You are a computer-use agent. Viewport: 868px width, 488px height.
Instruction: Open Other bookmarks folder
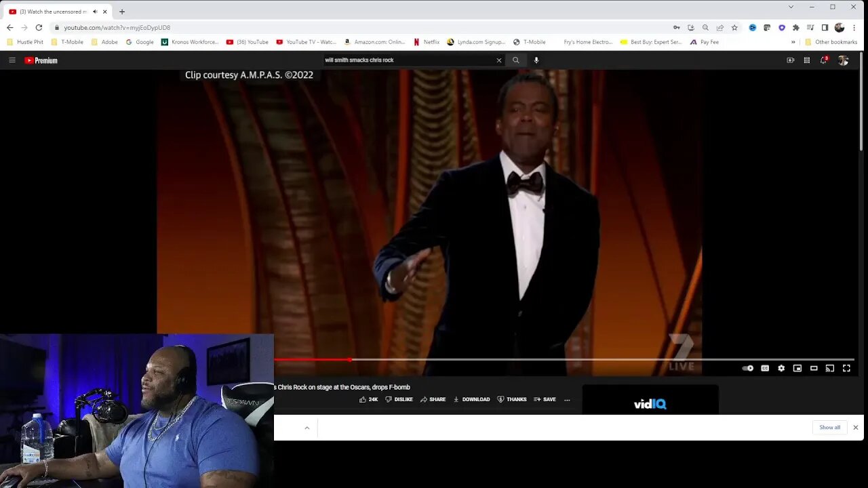click(x=831, y=42)
